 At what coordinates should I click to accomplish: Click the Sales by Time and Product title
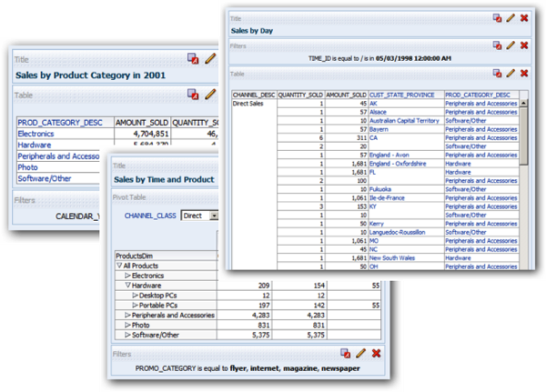(164, 180)
